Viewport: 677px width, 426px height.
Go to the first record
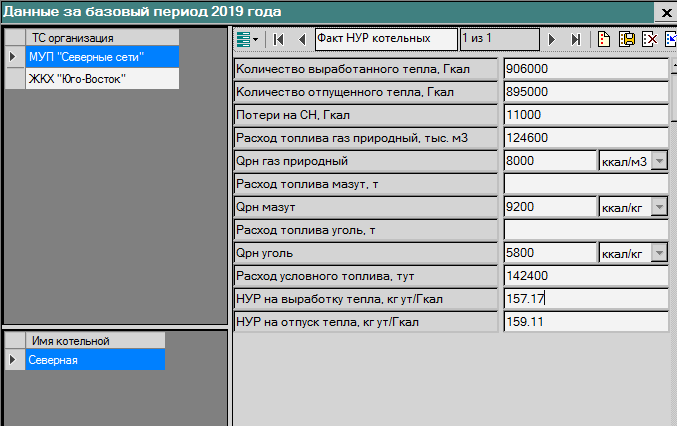[x=278, y=39]
